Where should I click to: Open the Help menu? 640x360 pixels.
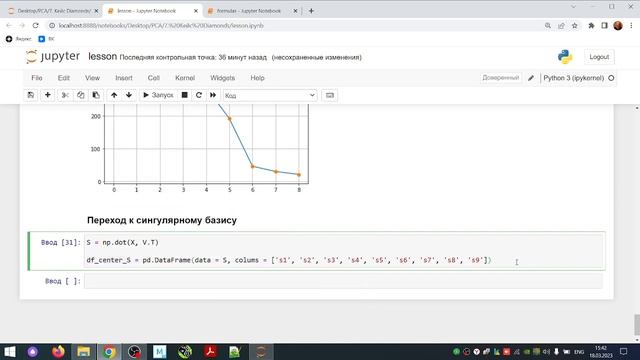click(257, 78)
